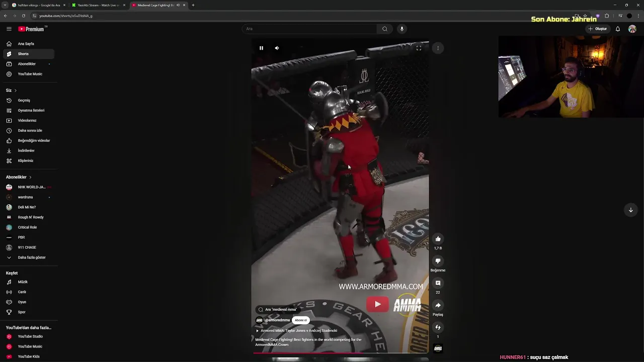This screenshot has width=644, height=362.
Task: Share the Short via Paylaş
Action: [x=438, y=305]
